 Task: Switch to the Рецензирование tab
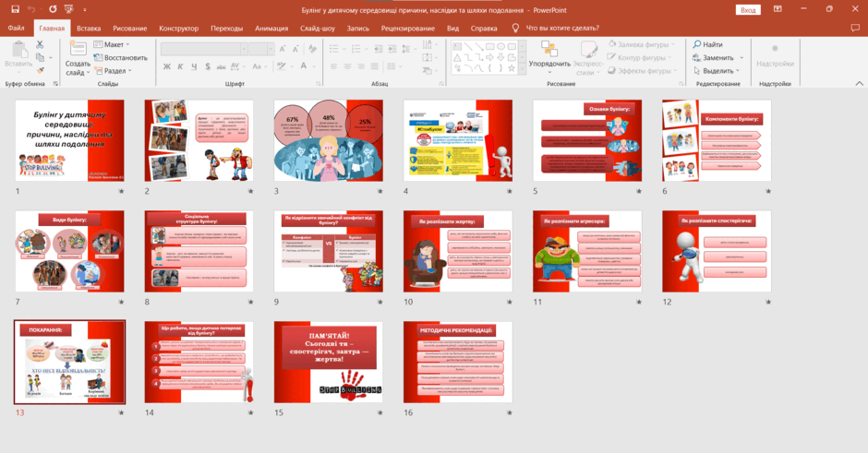click(408, 28)
